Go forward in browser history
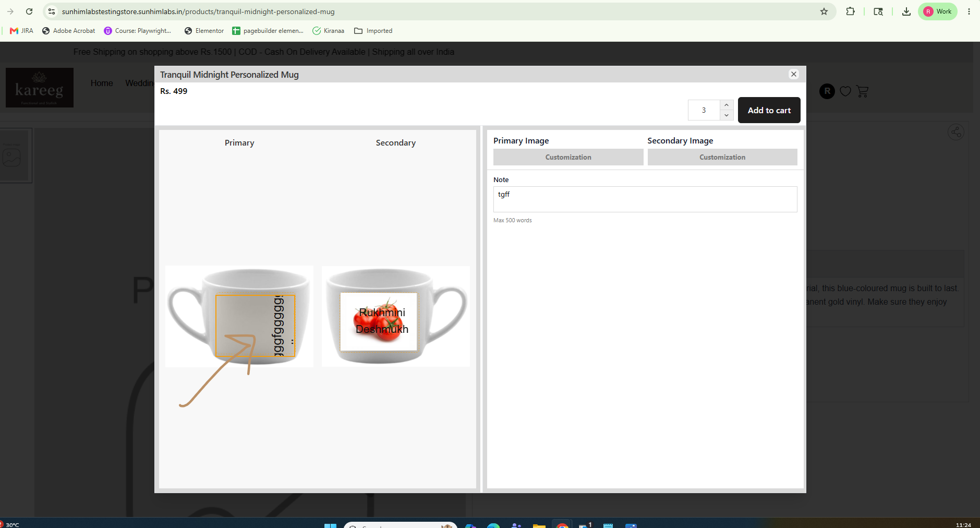980x528 pixels. [10, 11]
